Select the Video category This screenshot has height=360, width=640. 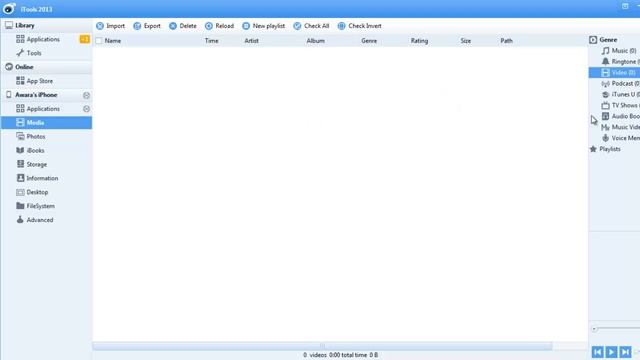[x=614, y=73]
